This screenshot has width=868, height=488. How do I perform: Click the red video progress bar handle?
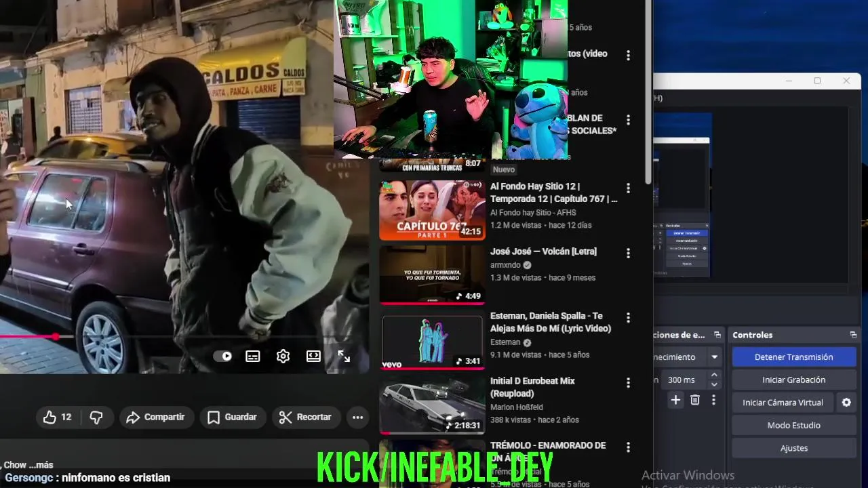pyautogui.click(x=56, y=336)
